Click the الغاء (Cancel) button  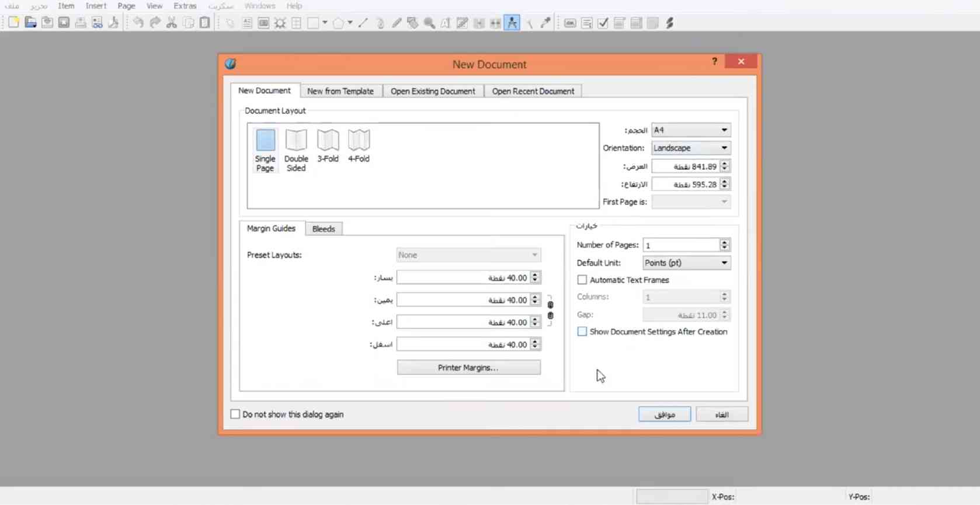point(722,414)
